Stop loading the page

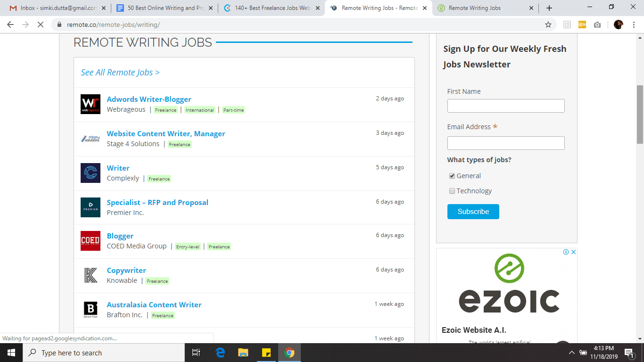click(41, 25)
